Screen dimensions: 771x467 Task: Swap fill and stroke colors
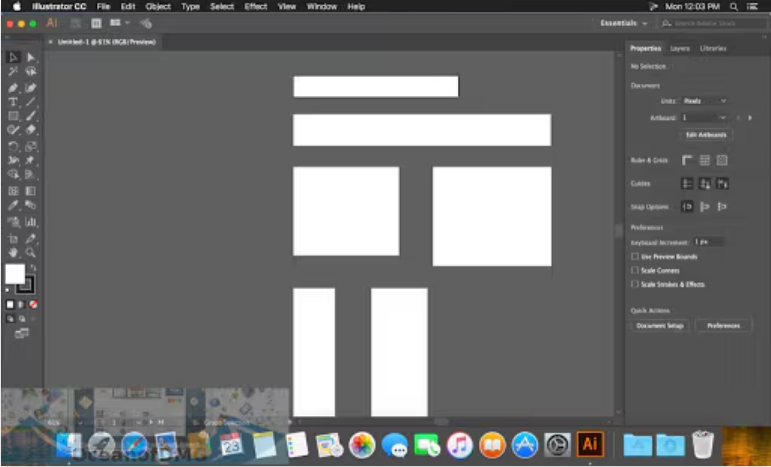[33, 268]
